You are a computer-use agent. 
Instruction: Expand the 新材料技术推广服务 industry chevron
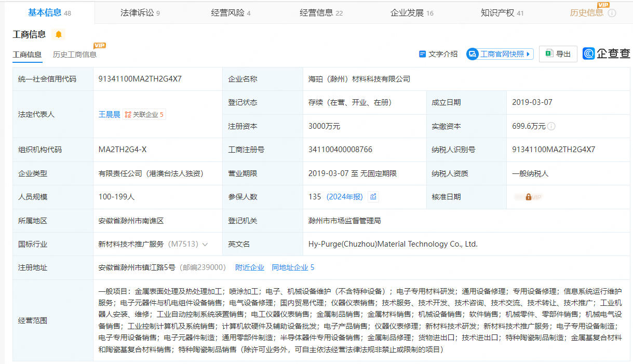tap(205, 244)
